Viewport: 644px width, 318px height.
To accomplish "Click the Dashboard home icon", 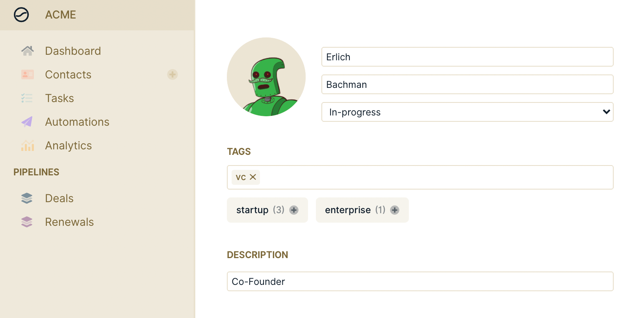I will coord(28,51).
